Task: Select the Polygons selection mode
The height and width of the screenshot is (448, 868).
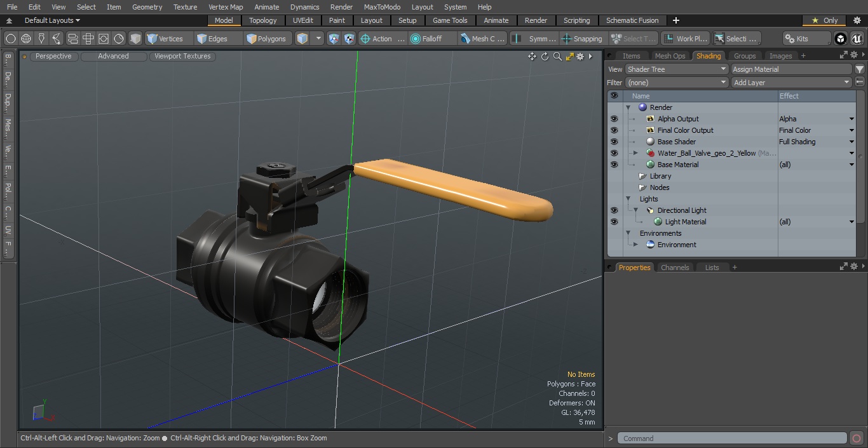Action: click(x=267, y=39)
